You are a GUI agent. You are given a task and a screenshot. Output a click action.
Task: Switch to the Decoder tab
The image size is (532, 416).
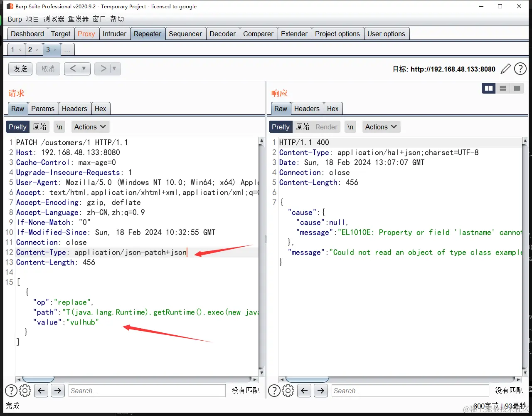point(223,34)
